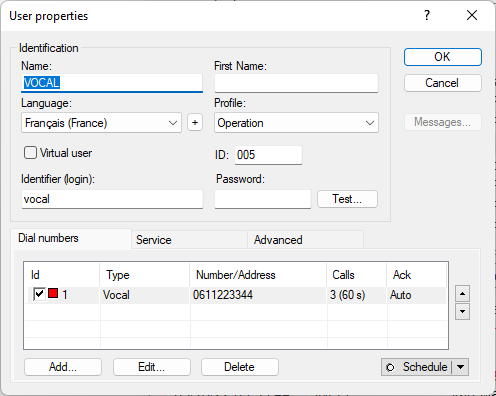Click the red status square in row 1
The width and height of the screenshot is (496, 396).
tap(53, 293)
